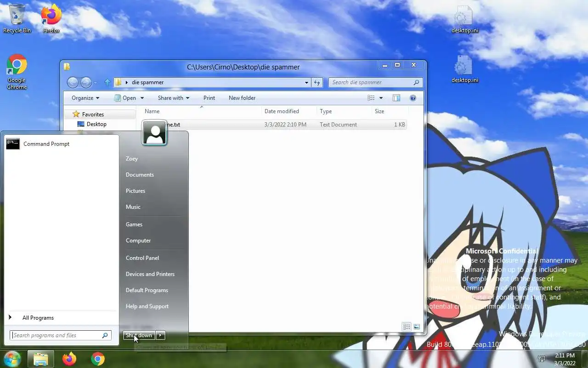588x368 pixels.
Task: Click the Start menu search magnifier
Action: click(x=105, y=335)
